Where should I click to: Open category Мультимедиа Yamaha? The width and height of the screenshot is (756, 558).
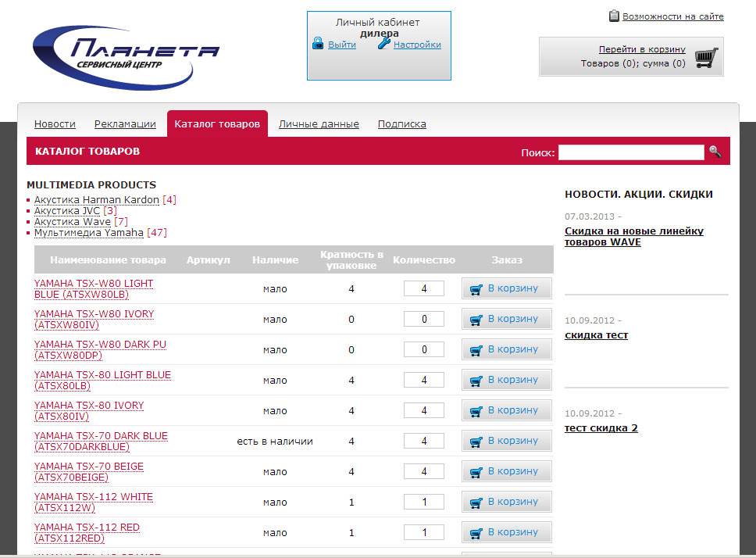tap(89, 233)
